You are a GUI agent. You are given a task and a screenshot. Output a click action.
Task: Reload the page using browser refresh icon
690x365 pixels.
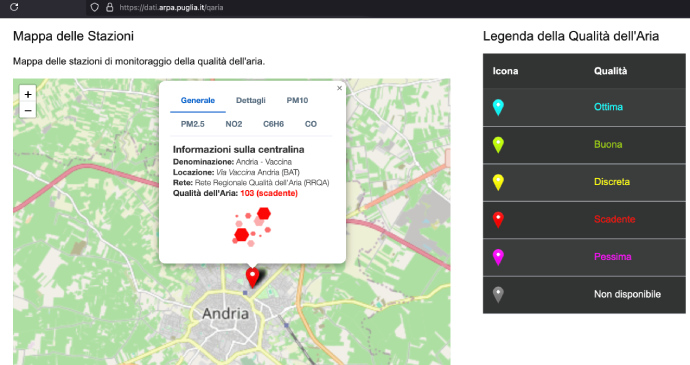pos(14,7)
